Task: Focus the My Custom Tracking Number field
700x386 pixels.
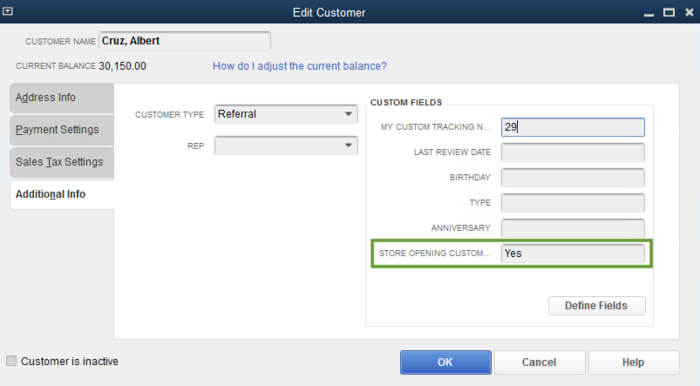Action: click(573, 127)
